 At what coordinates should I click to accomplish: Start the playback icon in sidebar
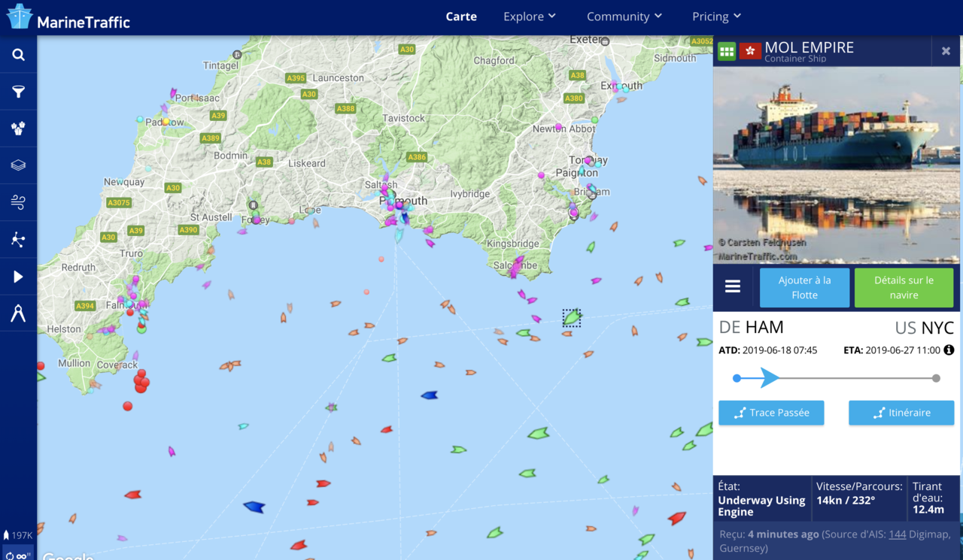(18, 277)
